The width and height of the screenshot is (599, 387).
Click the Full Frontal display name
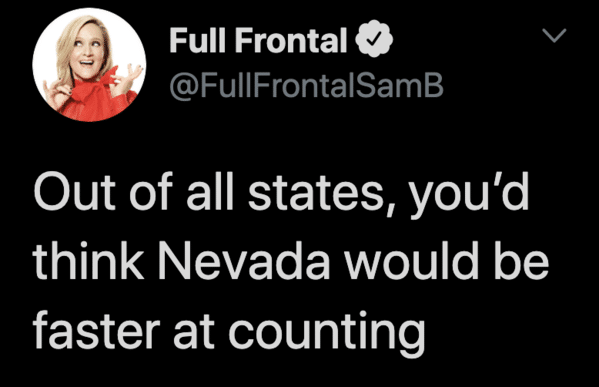(258, 40)
